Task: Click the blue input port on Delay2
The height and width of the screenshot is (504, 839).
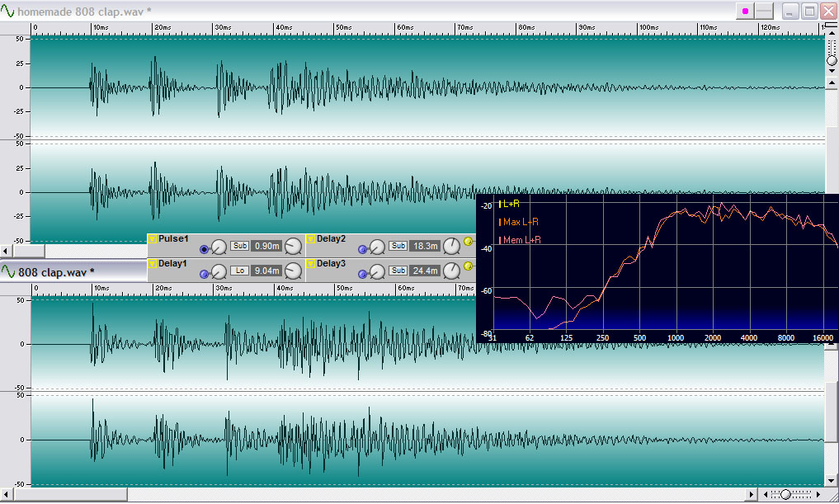Action: tap(363, 247)
